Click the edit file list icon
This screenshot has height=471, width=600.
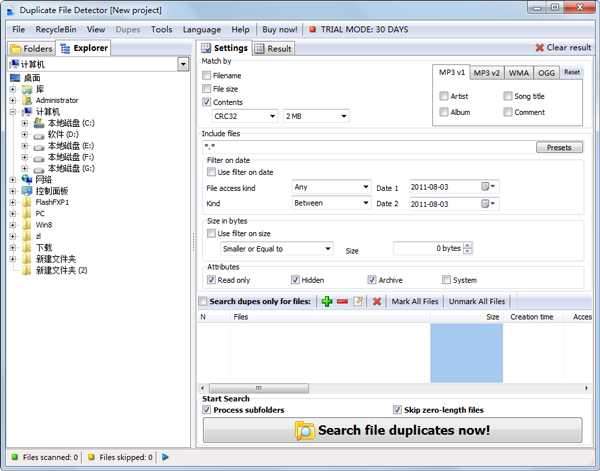tap(359, 301)
